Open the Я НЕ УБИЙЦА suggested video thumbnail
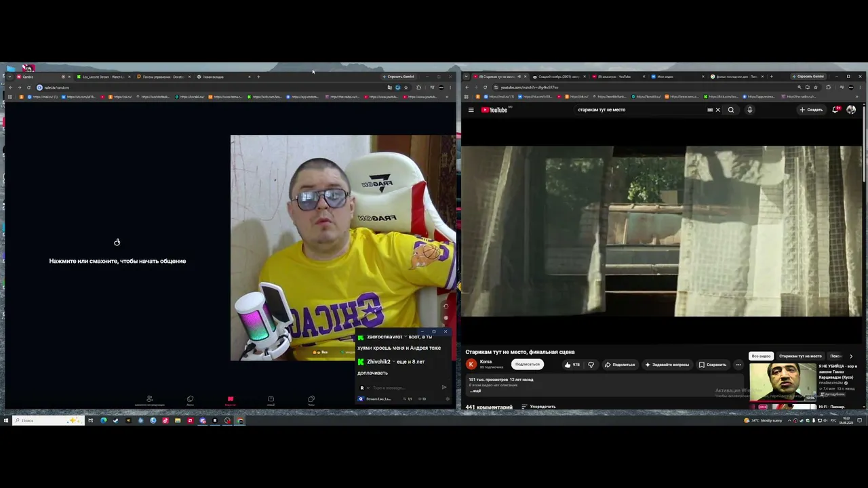This screenshot has width=868, height=488. click(783, 382)
